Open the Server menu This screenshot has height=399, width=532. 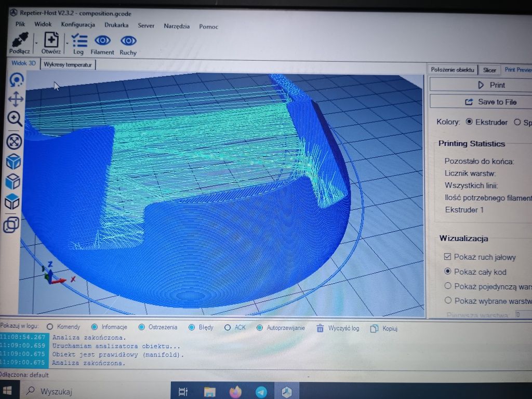pyautogui.click(x=146, y=26)
